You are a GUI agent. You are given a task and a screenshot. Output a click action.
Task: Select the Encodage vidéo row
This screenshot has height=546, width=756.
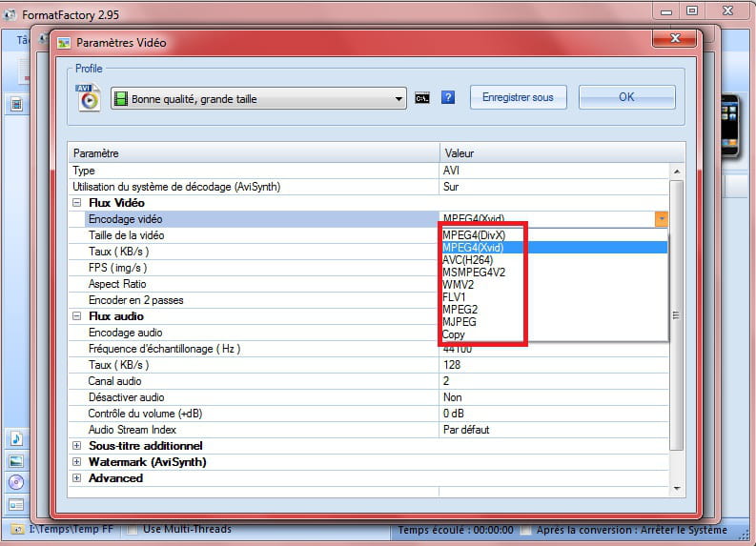(368, 219)
